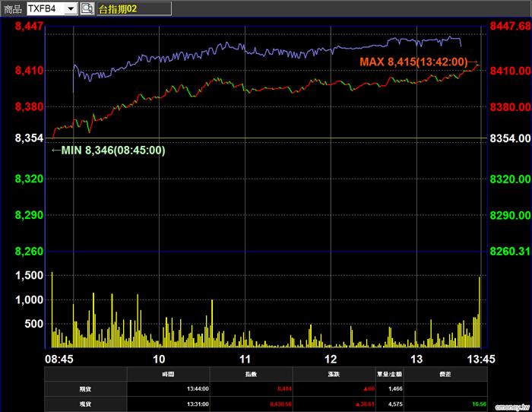The height and width of the screenshot is (412, 532).
Task: Click the 8,260 left axis price label
Action: 29,252
